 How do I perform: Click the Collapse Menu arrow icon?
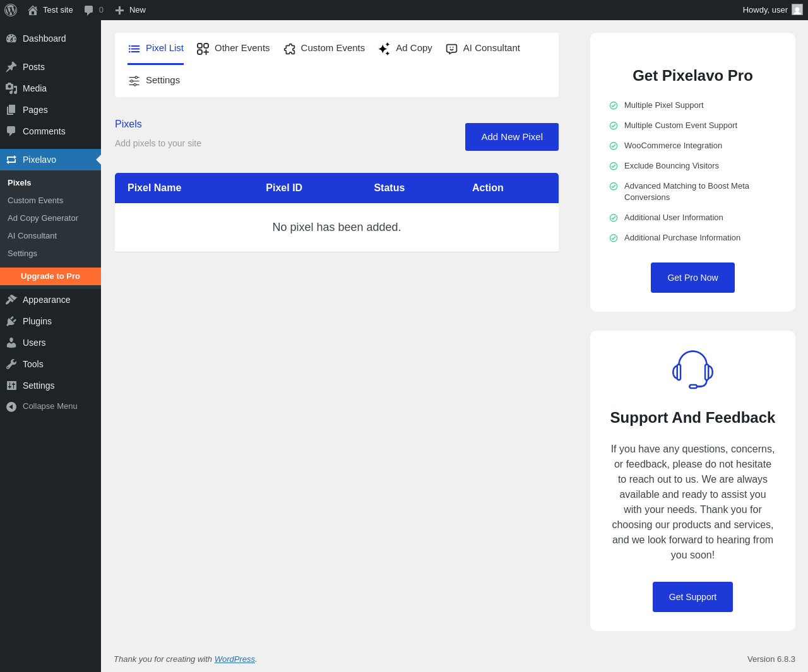coord(11,407)
